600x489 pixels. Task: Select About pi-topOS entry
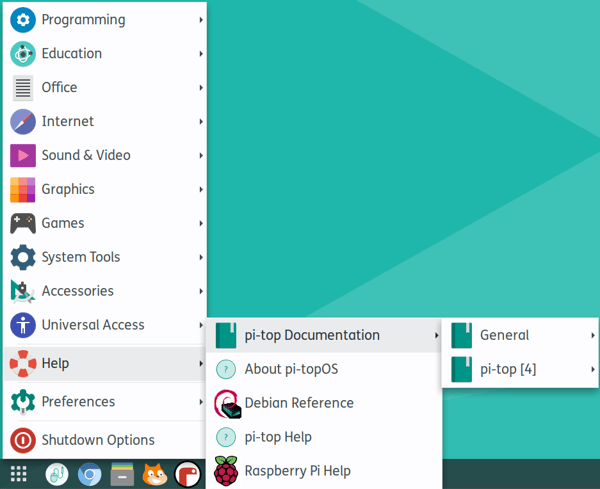point(324,369)
